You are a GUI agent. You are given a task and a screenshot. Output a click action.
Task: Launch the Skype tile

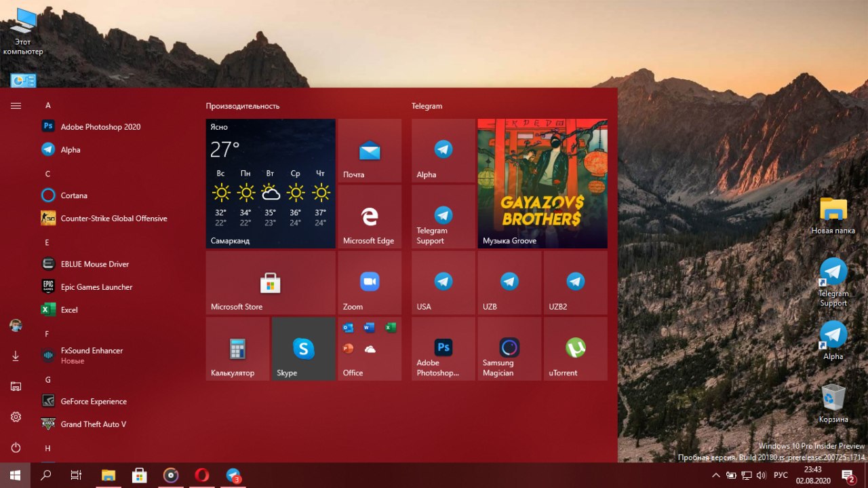304,349
